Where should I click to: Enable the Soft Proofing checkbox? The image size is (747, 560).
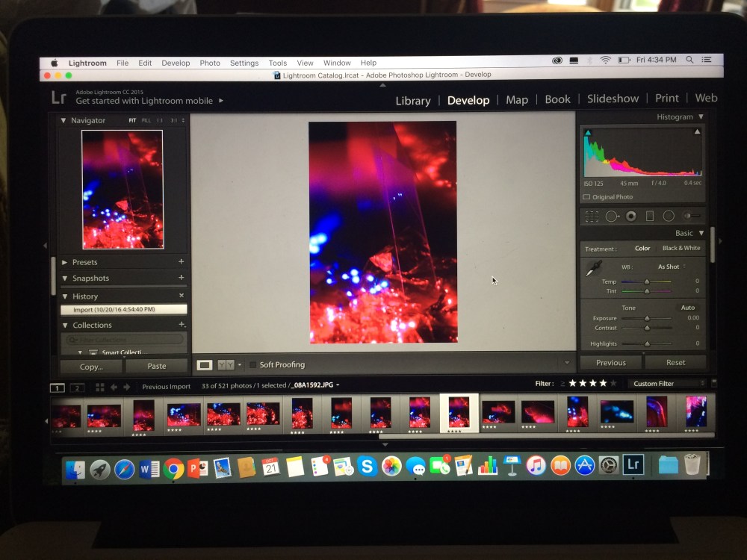coord(252,365)
